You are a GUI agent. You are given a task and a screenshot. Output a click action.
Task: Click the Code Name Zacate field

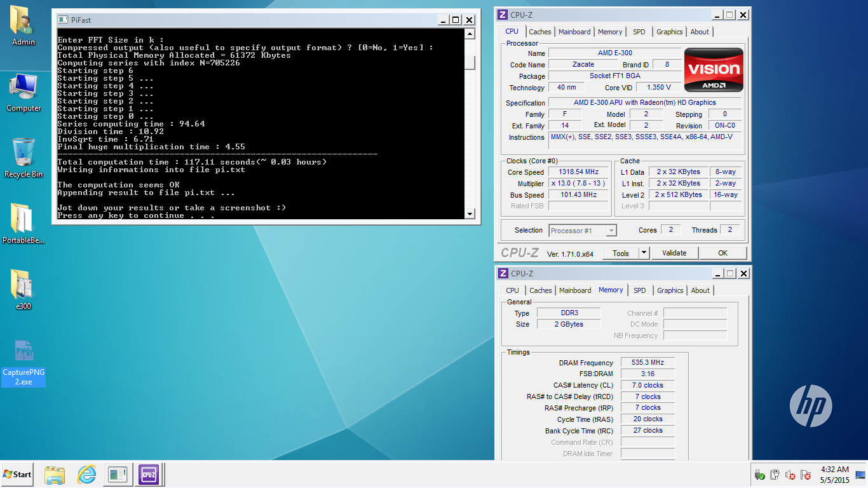pos(583,64)
